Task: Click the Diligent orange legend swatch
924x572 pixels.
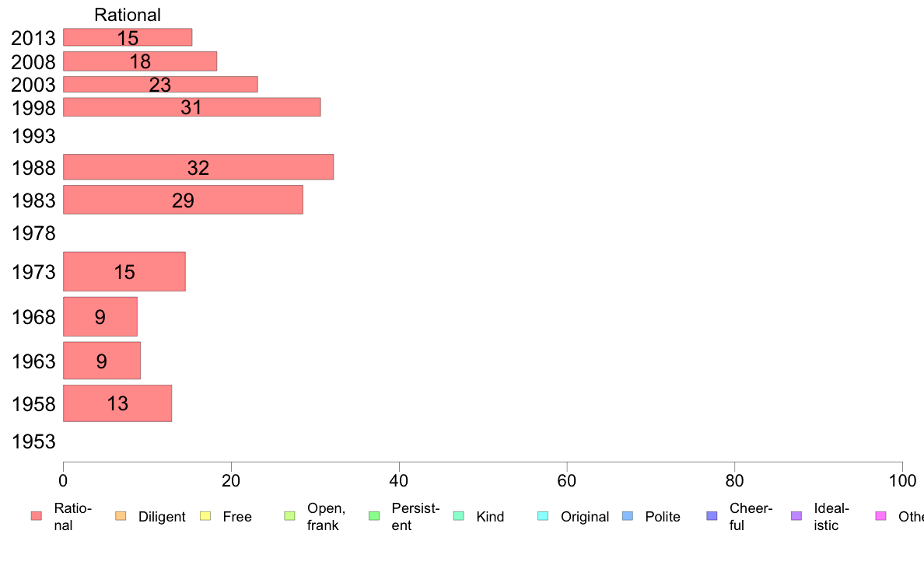Action: [121, 516]
